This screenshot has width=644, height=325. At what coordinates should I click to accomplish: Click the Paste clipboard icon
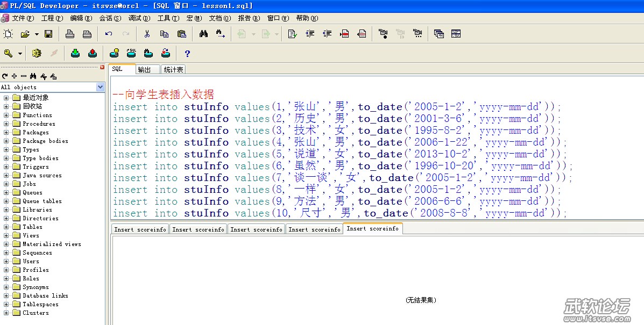tap(181, 34)
